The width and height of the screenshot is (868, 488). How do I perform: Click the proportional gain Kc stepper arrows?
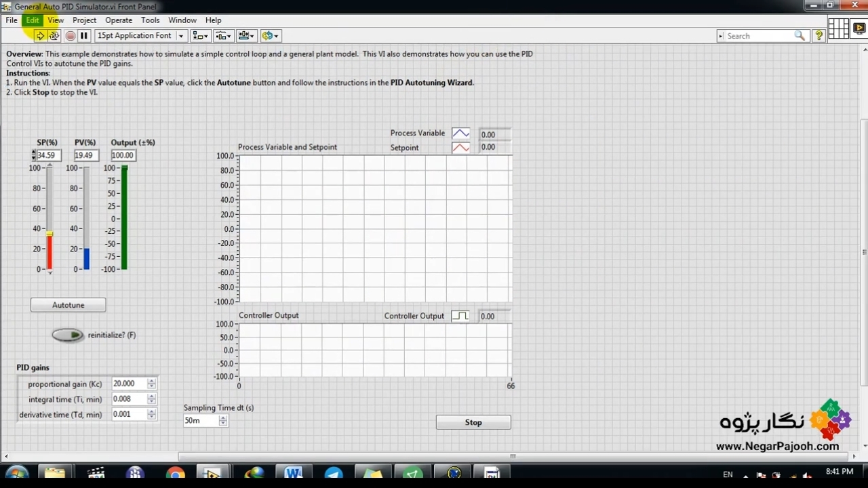[x=151, y=384]
